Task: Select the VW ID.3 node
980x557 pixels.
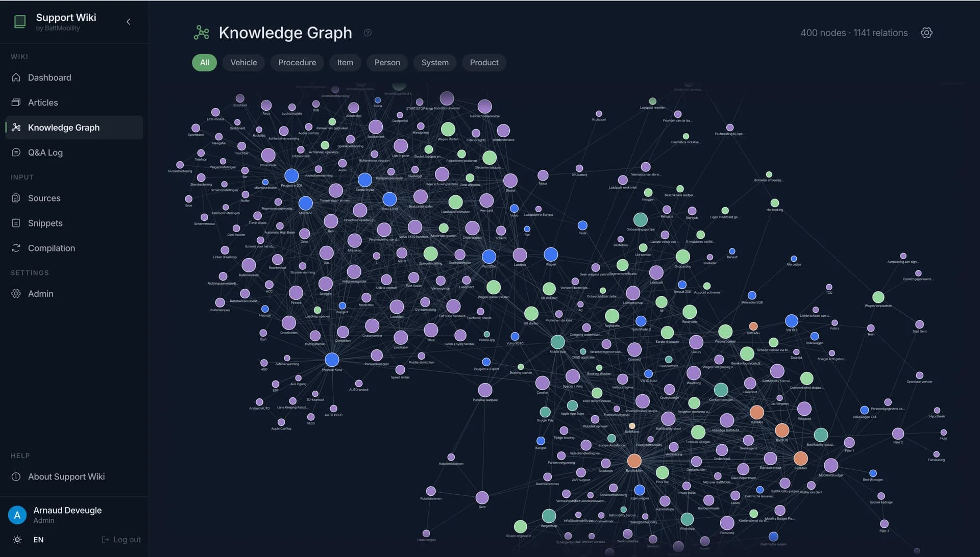Action: click(792, 321)
